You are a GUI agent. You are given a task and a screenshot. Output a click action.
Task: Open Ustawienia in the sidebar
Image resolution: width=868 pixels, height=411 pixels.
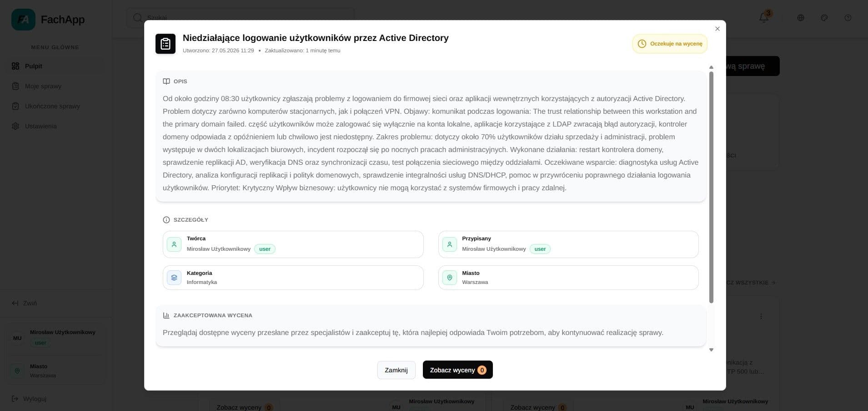(55, 126)
